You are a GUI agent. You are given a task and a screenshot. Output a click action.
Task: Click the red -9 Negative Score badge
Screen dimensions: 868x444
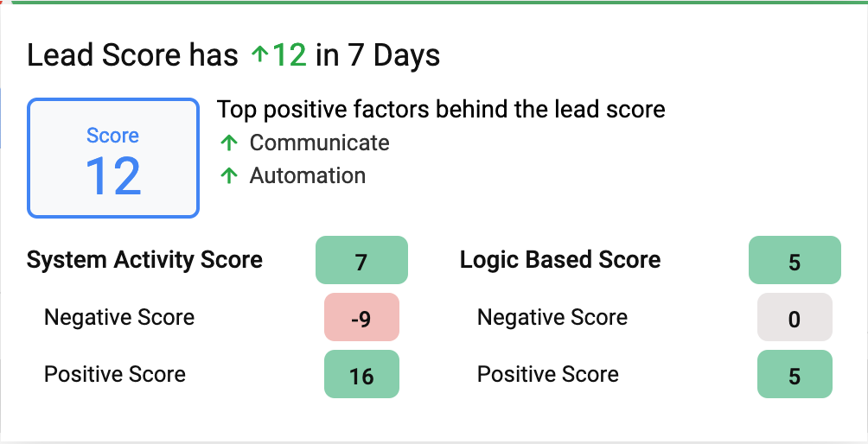361,317
